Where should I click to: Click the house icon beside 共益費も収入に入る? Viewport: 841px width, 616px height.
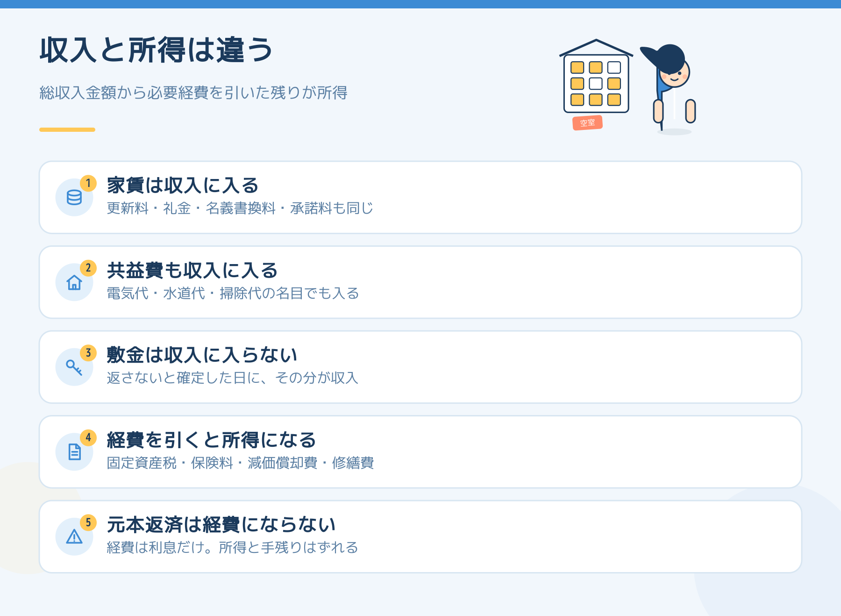point(74,282)
